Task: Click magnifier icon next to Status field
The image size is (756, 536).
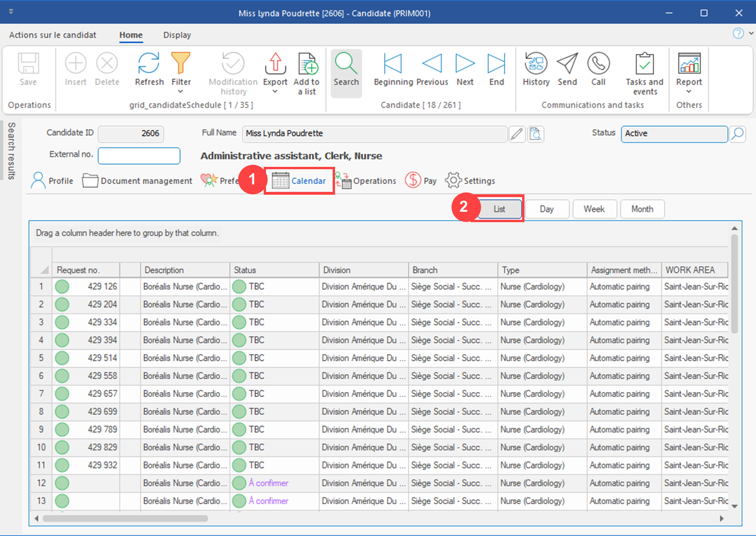Action: (x=738, y=134)
